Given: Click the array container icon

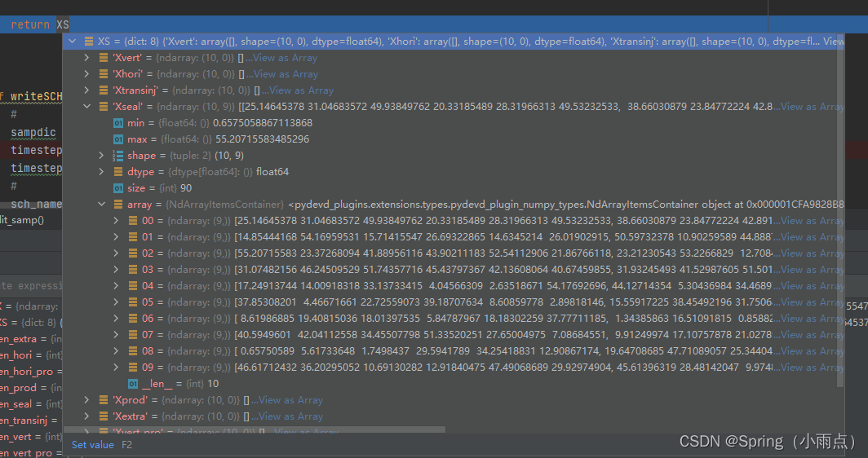Looking at the screenshot, I should [x=118, y=204].
